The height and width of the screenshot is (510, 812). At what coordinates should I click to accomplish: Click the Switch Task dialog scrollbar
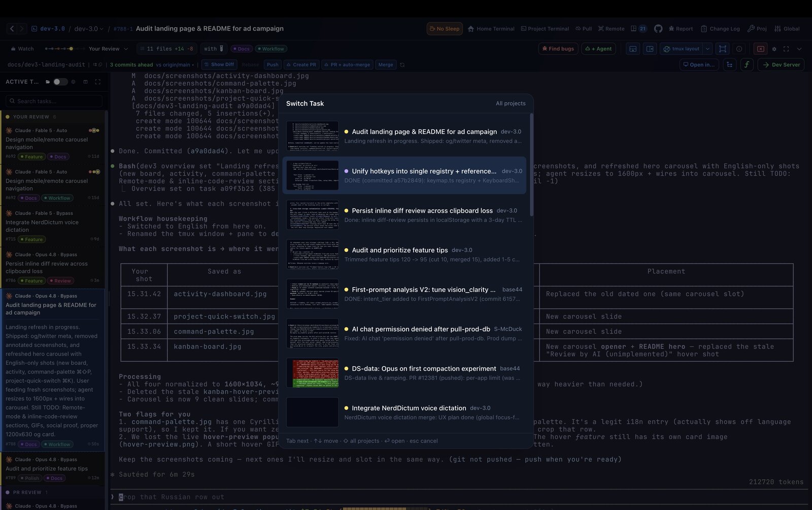pyautogui.click(x=531, y=165)
